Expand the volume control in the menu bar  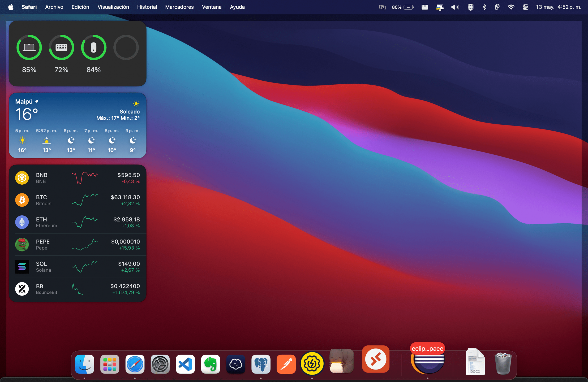(455, 7)
